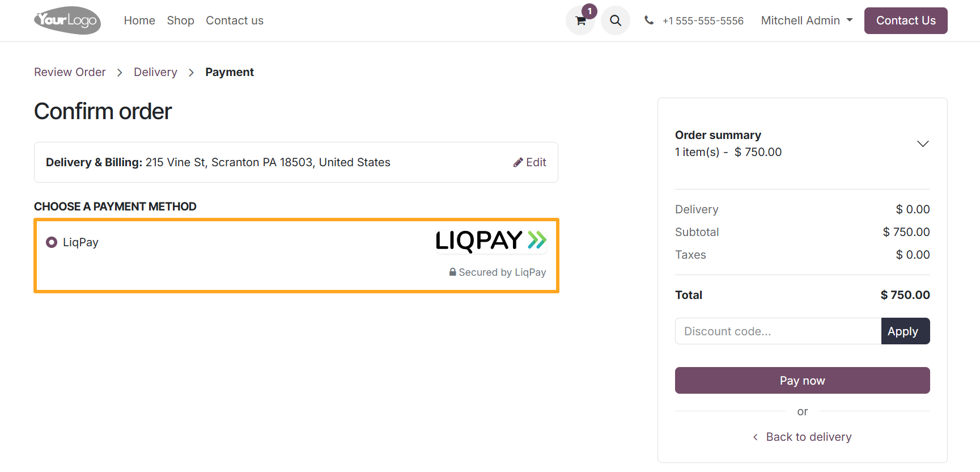The image size is (980, 472).
Task: Open the Contact us navigation item
Action: [x=234, y=20]
